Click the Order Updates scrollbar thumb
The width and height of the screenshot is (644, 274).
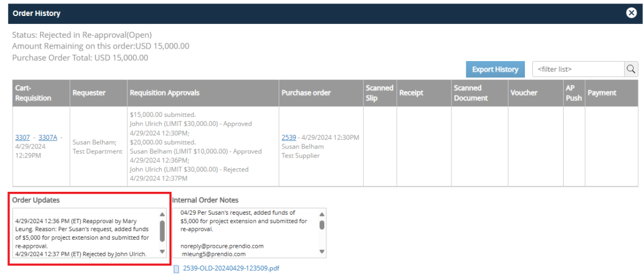pos(162,231)
